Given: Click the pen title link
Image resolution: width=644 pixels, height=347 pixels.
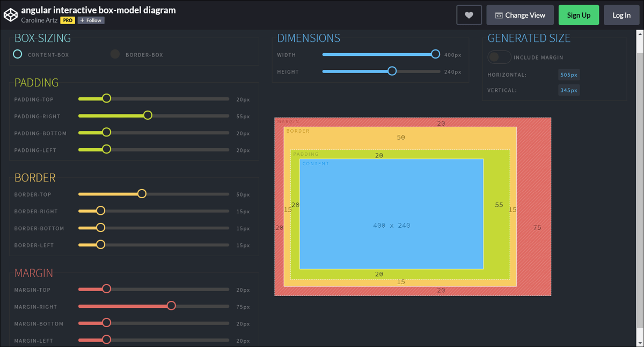Looking at the screenshot, I should (x=98, y=10).
